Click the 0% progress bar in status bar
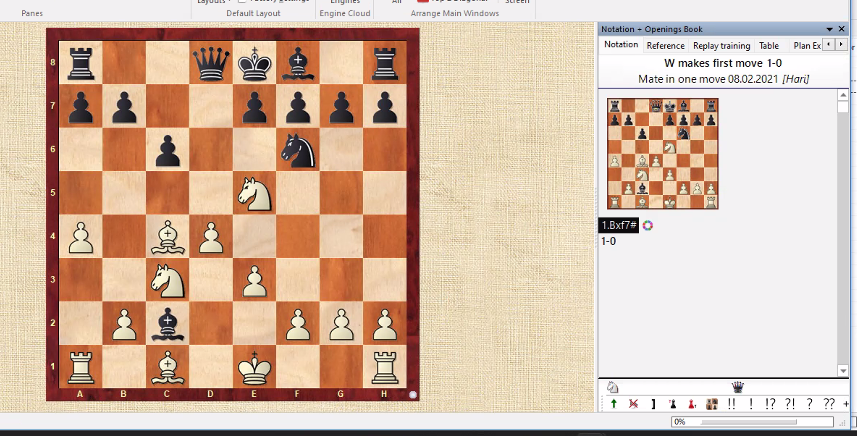Screen dimensions: 857x436 coord(760,422)
